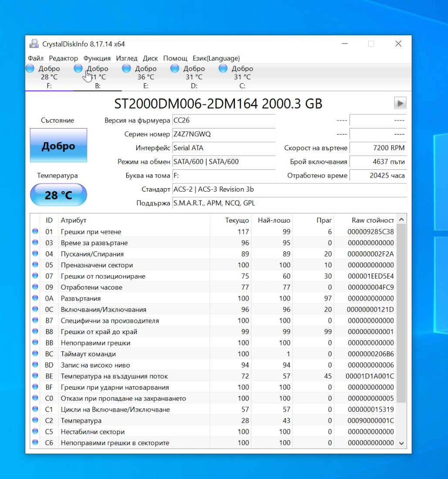The width and height of the screenshot is (448, 479).
Task: Click status dot for attribute 01 read errors
Action: pos(35,231)
